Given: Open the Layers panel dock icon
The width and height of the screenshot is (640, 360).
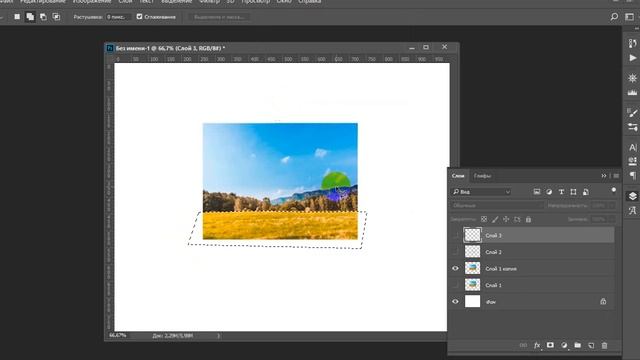Looking at the screenshot, I should pyautogui.click(x=632, y=196).
